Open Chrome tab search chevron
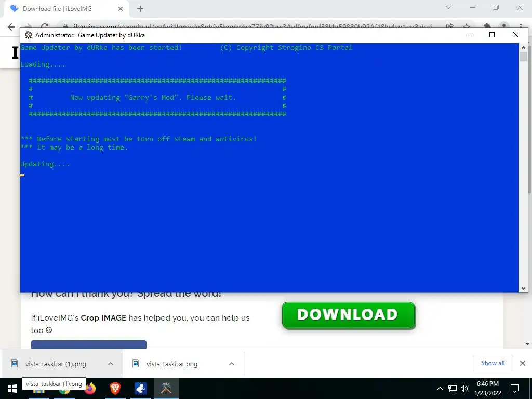This screenshot has height=399, width=532. (x=448, y=7)
